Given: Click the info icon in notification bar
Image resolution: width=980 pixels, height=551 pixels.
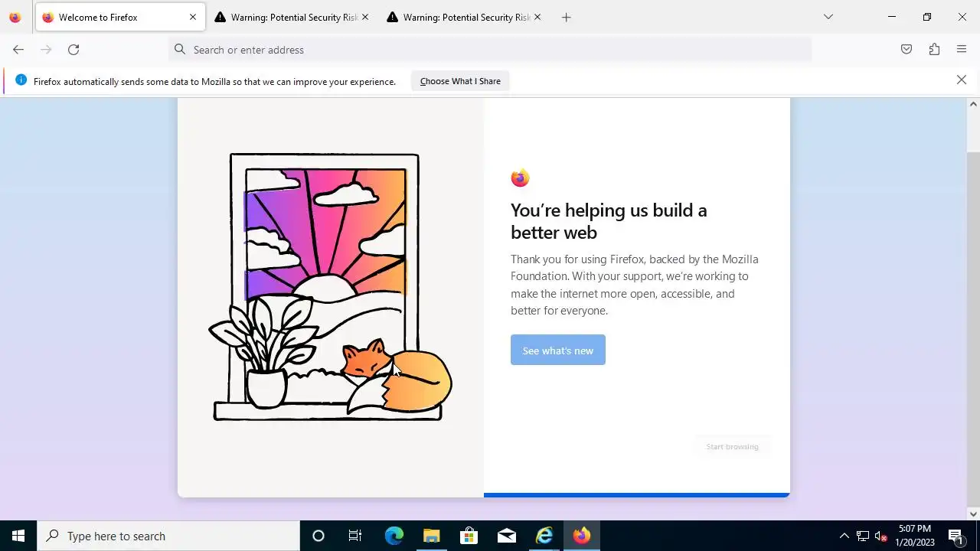Looking at the screenshot, I should tap(21, 80).
